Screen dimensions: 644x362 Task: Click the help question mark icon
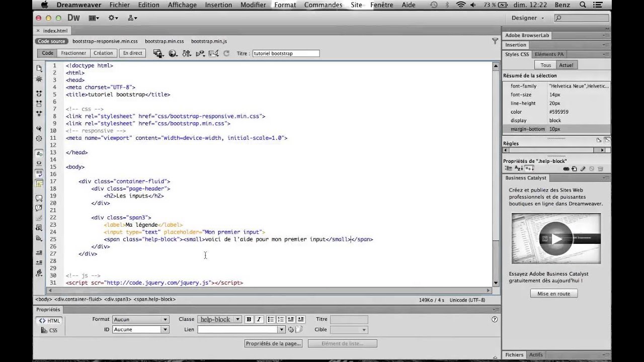pyautogui.click(x=495, y=319)
